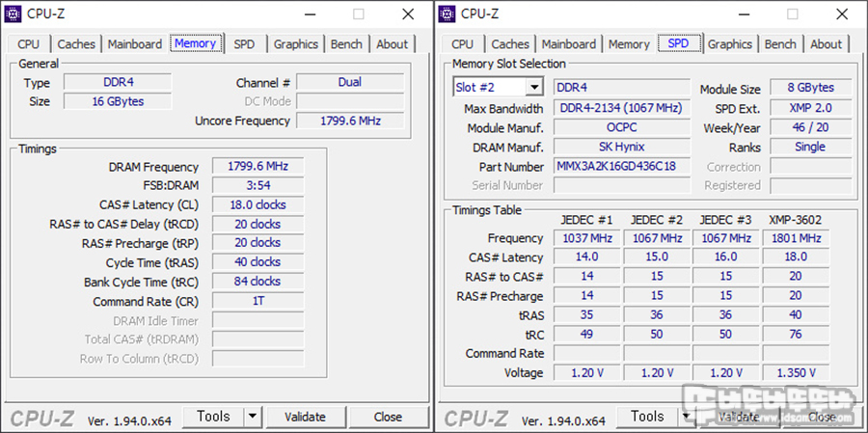
Task: Click JEDEC #2 column header
Action: point(657,220)
